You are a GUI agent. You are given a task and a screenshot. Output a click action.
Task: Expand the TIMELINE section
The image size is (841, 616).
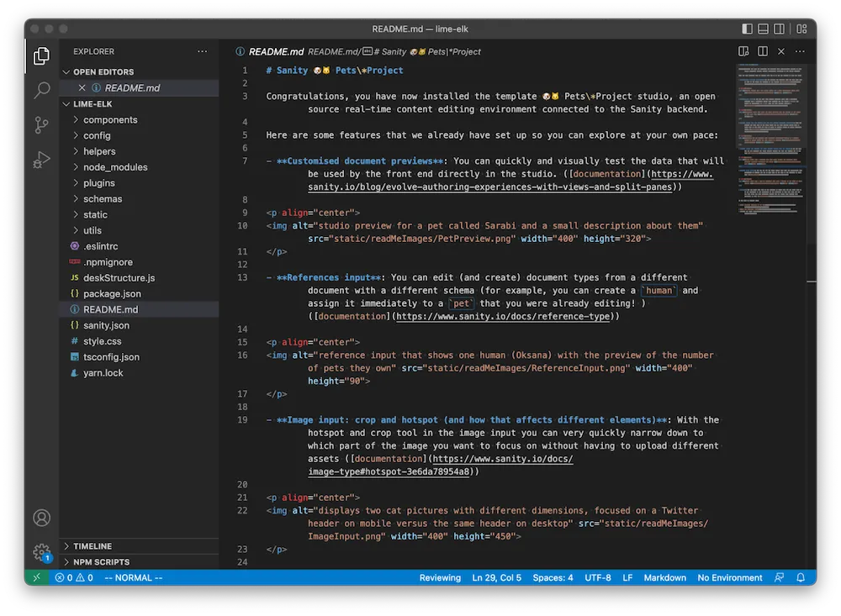93,545
